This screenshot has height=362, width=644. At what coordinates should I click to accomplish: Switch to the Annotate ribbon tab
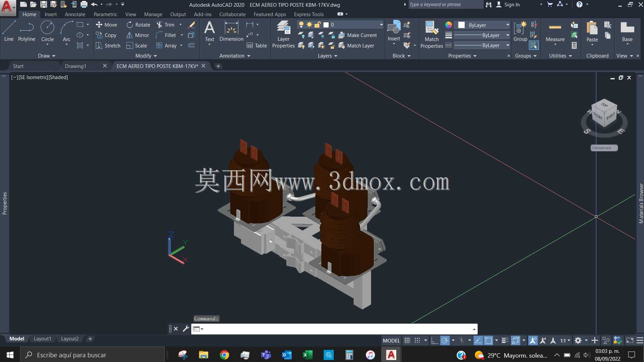tap(75, 14)
